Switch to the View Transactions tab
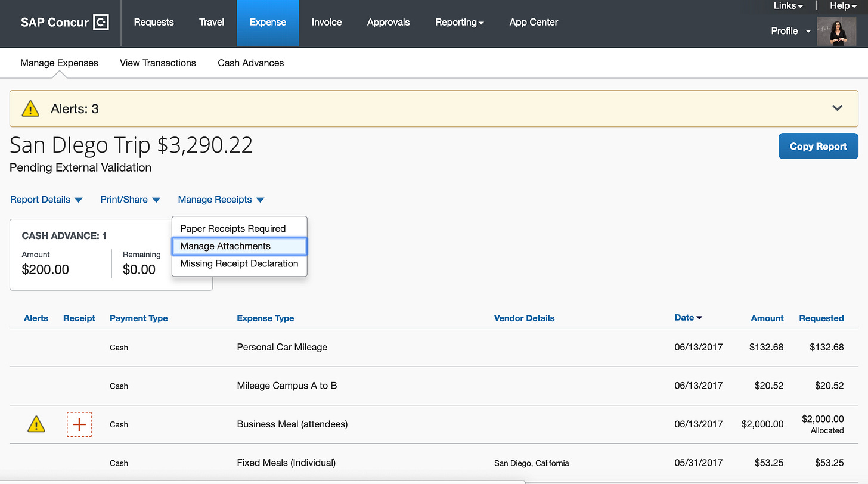This screenshot has height=484, width=868. click(157, 63)
